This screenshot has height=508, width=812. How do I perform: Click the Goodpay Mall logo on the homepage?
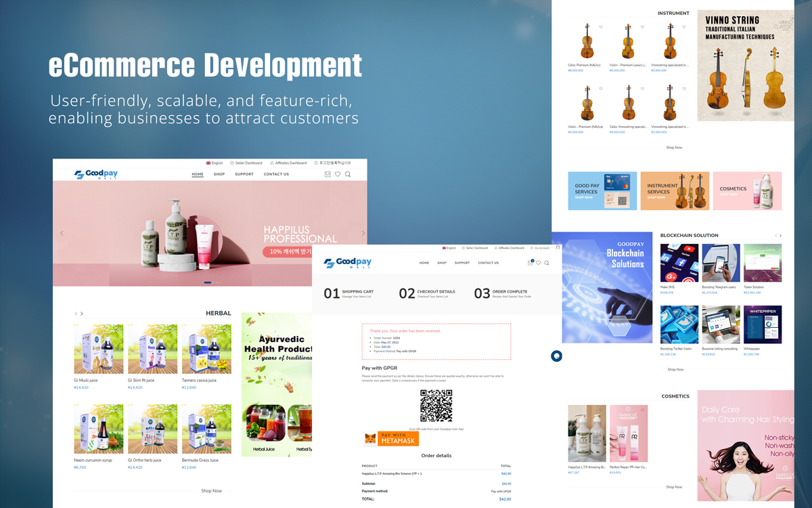tap(96, 174)
